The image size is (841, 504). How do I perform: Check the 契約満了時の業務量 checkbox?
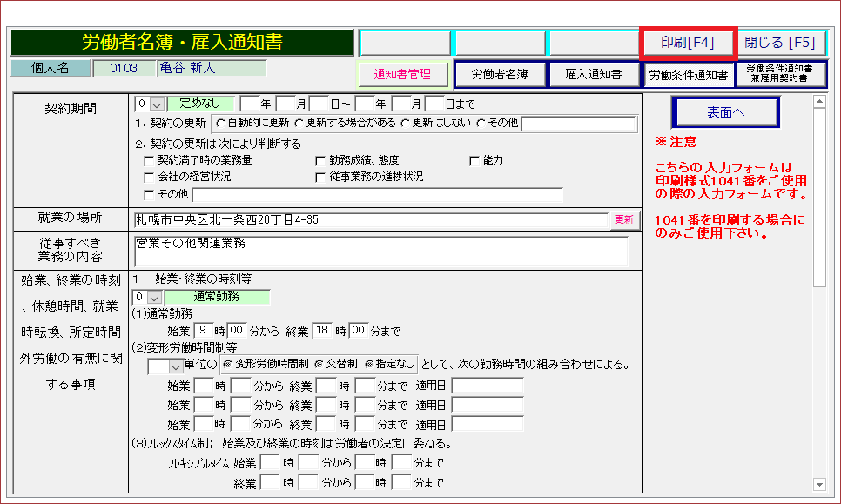click(148, 160)
